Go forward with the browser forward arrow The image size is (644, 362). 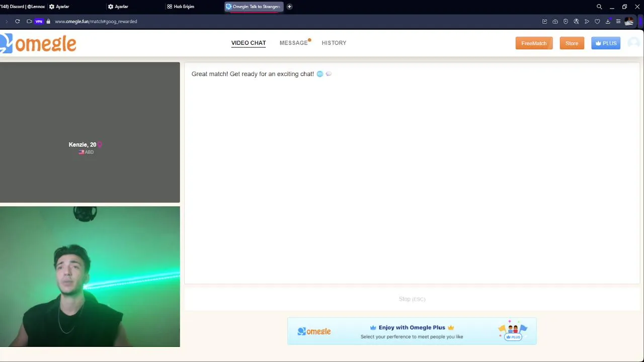tap(6, 21)
